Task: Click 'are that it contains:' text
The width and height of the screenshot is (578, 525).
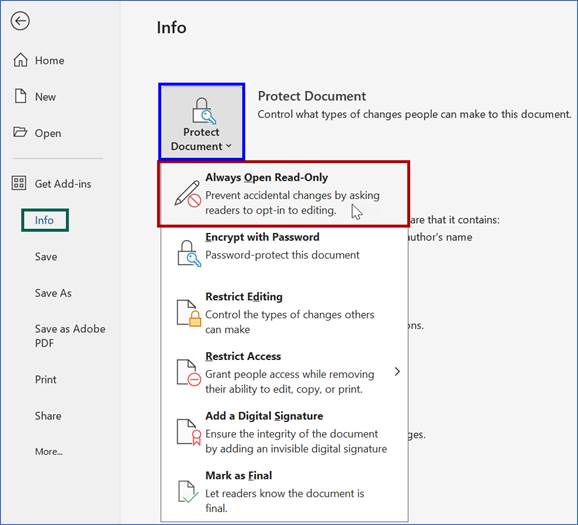Action: (455, 220)
